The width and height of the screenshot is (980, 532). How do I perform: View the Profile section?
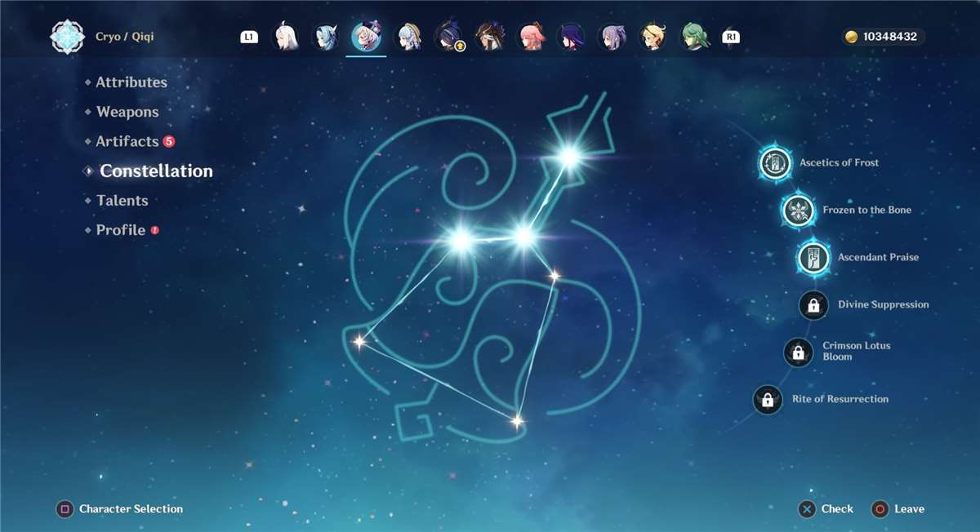(x=120, y=230)
